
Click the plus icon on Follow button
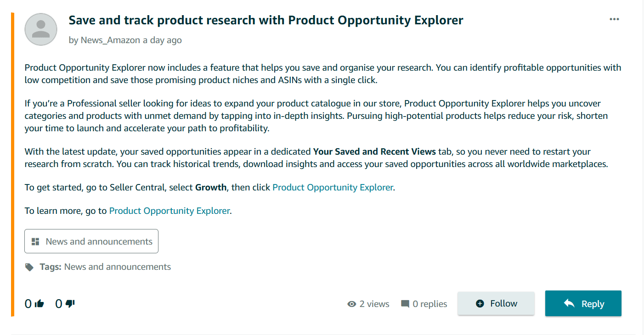pyautogui.click(x=480, y=303)
